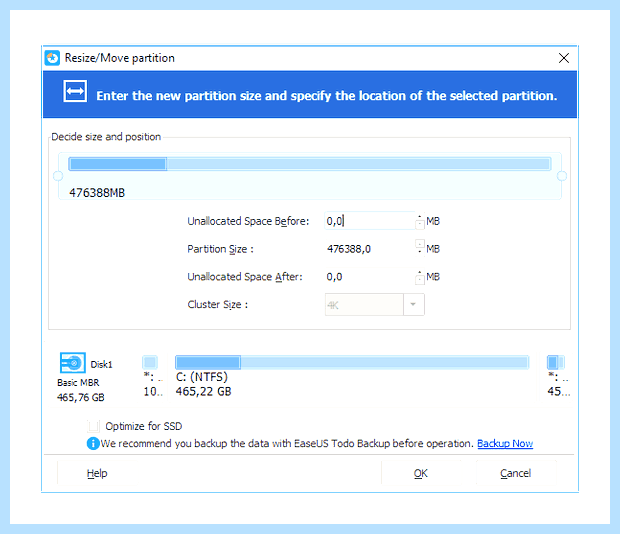Click the 465,22 GB partition size text
The image size is (620, 534).
(203, 392)
